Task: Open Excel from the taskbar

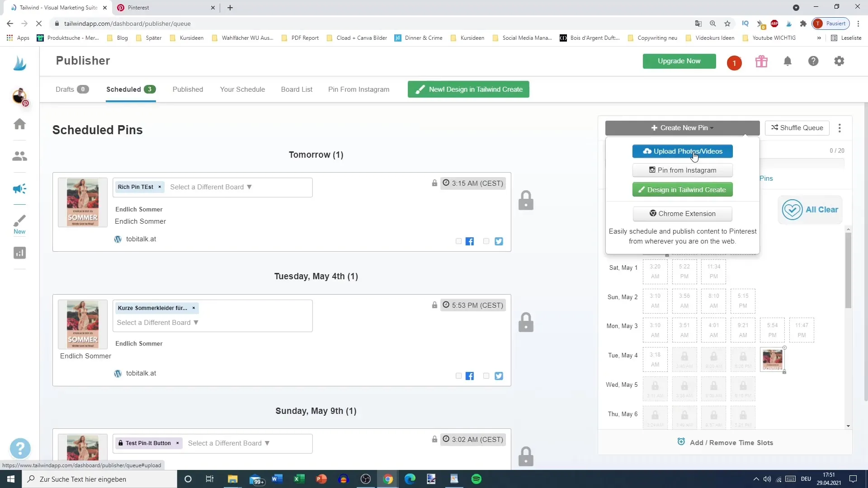Action: [299, 479]
